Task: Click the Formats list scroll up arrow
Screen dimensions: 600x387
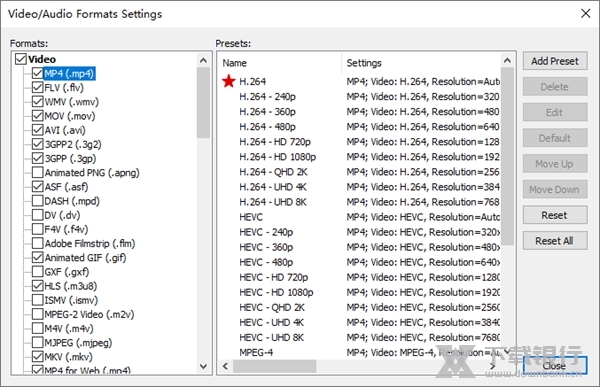Action: point(204,60)
